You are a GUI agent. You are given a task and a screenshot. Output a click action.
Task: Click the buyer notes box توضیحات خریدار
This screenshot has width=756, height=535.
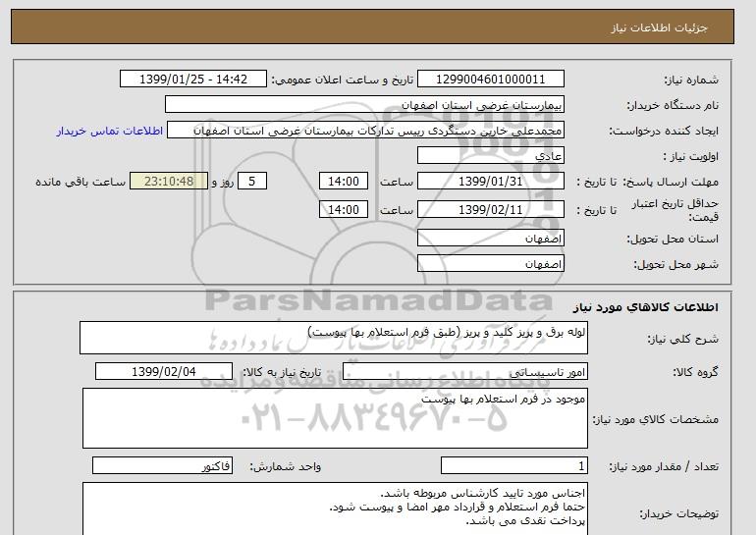tap(335, 508)
